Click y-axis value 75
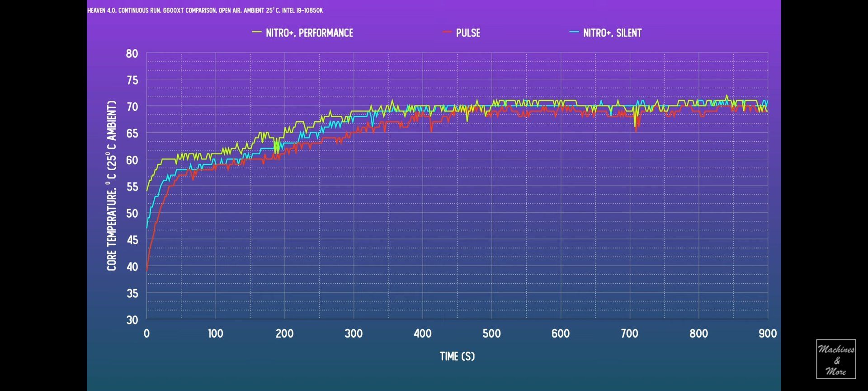 tap(132, 80)
